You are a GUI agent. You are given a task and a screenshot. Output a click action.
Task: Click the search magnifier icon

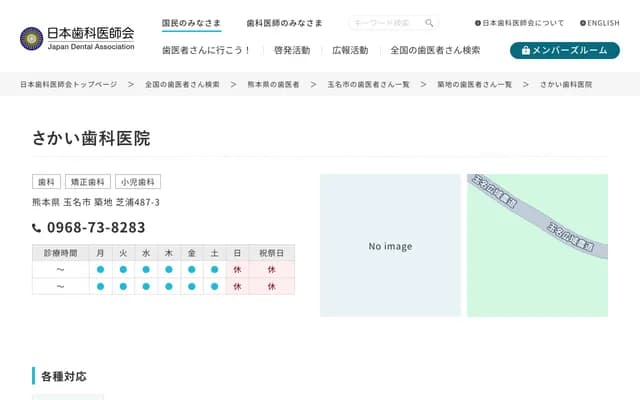click(x=429, y=23)
